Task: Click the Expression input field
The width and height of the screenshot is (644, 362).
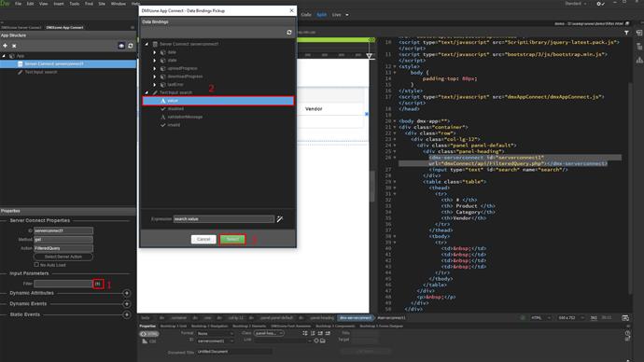Action: coord(223,219)
